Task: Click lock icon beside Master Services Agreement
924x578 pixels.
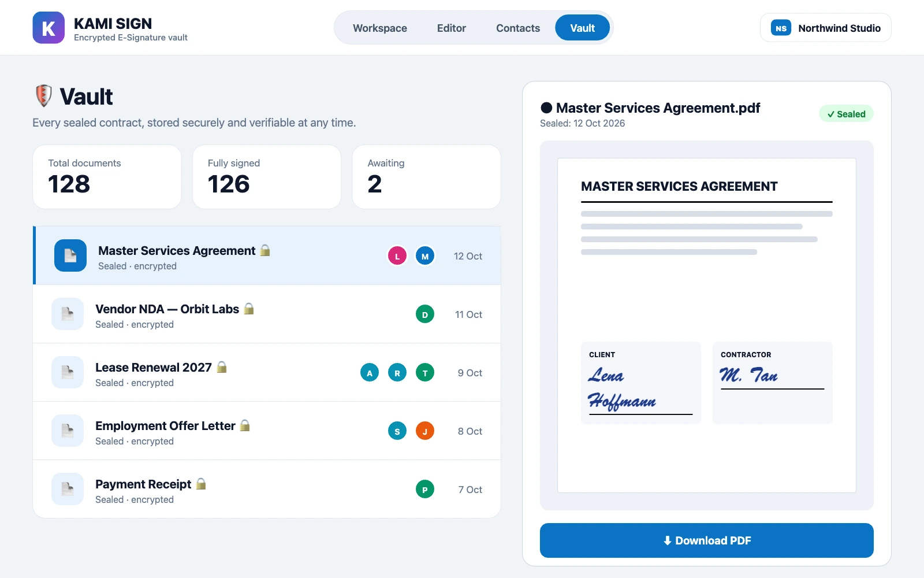Action: click(265, 250)
